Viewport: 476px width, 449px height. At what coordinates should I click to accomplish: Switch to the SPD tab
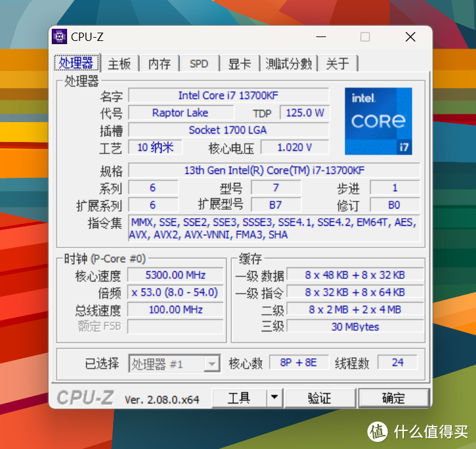(199, 64)
